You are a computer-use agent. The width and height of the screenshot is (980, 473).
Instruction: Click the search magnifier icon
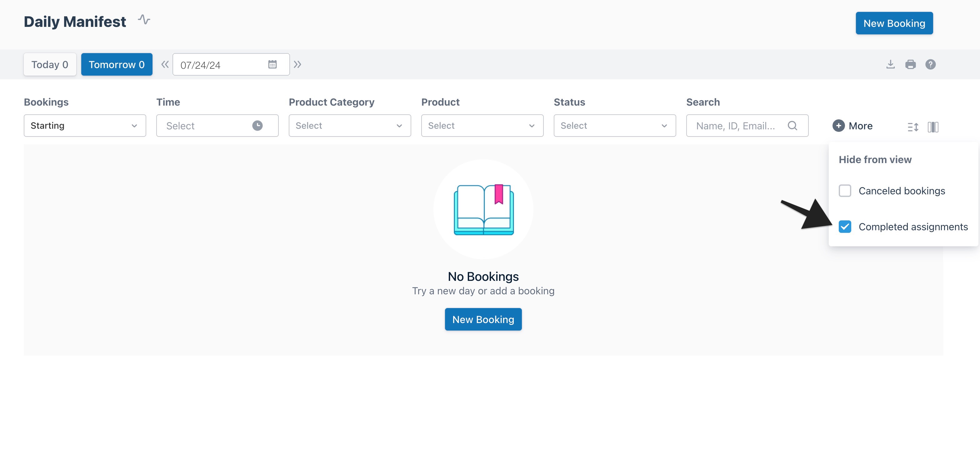[x=792, y=126]
